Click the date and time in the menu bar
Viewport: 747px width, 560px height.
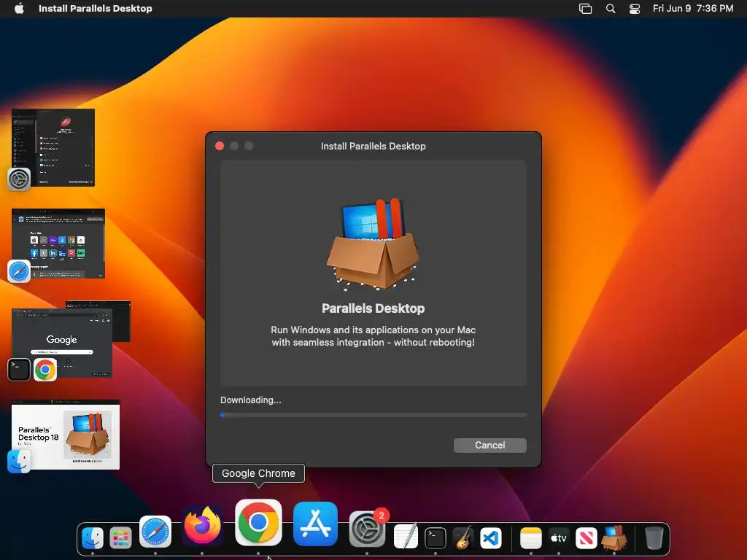coord(693,9)
